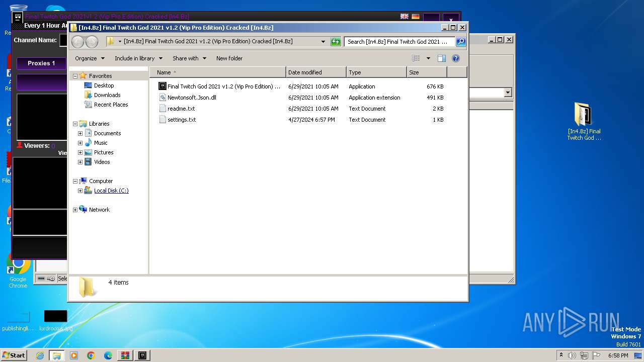Click the 676 KB size cell
This screenshot has width=644, height=362.
click(435, 86)
